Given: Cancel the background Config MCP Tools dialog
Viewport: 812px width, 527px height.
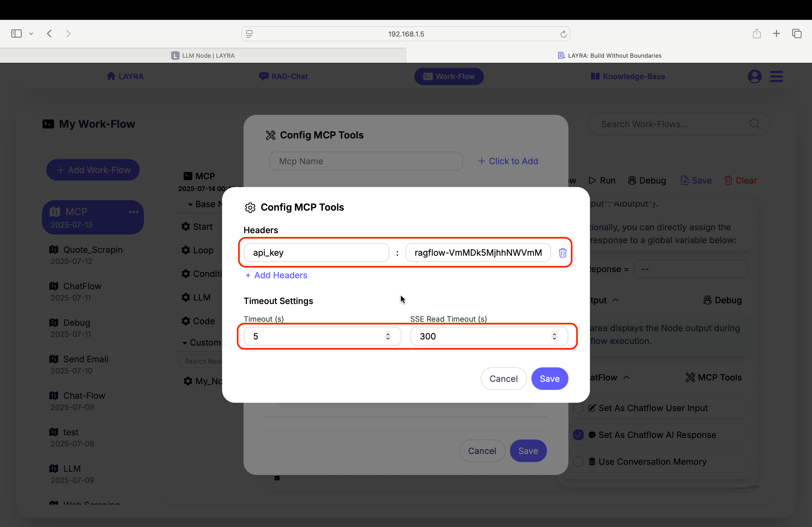Looking at the screenshot, I should (x=482, y=451).
